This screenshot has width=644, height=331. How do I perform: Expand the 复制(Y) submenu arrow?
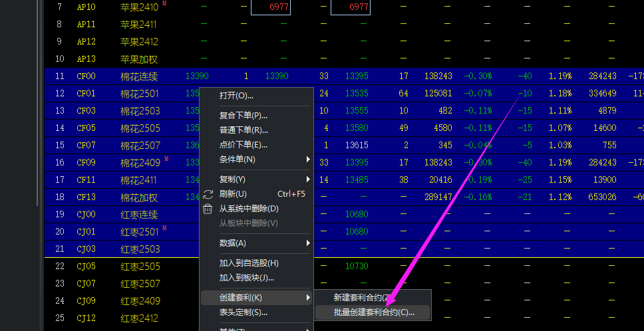[308, 179]
